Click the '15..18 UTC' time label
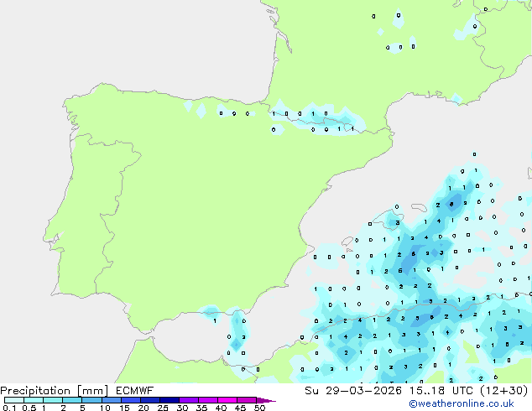Image resolution: width=532 pixels, height=411 pixels. tap(441, 391)
